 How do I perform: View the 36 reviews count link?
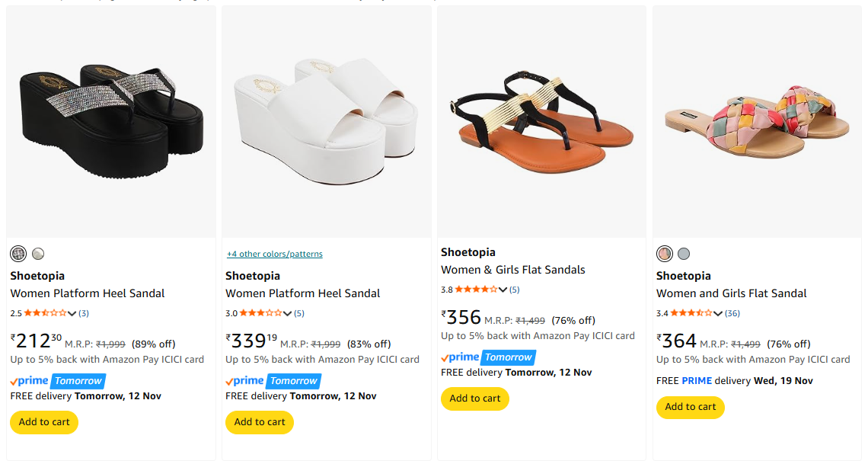[732, 313]
